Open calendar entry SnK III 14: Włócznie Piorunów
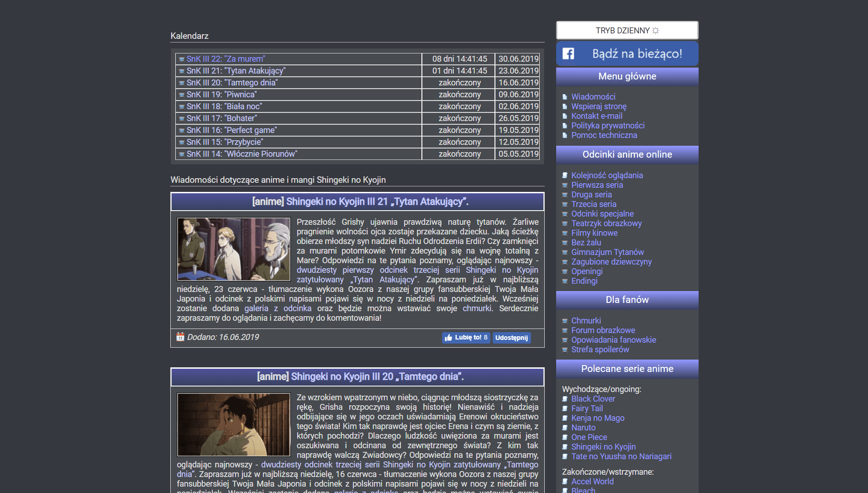The height and width of the screenshot is (493, 868). 242,154
